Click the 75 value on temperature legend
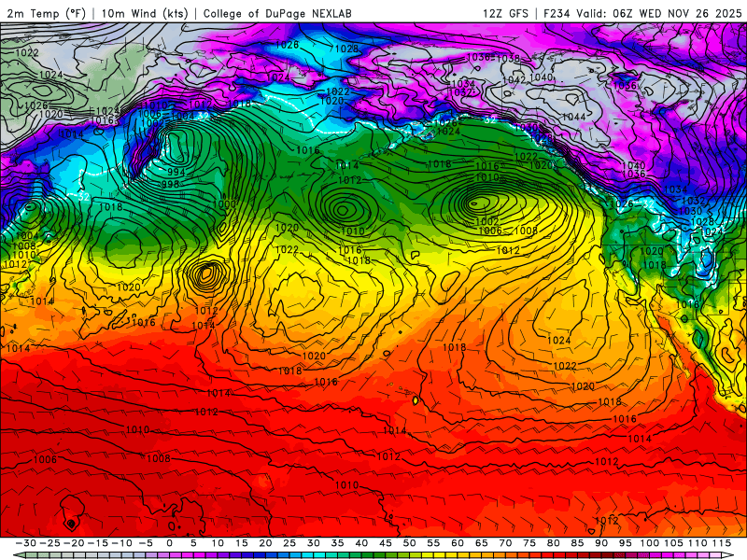This screenshot has height=560, width=747. [529, 543]
